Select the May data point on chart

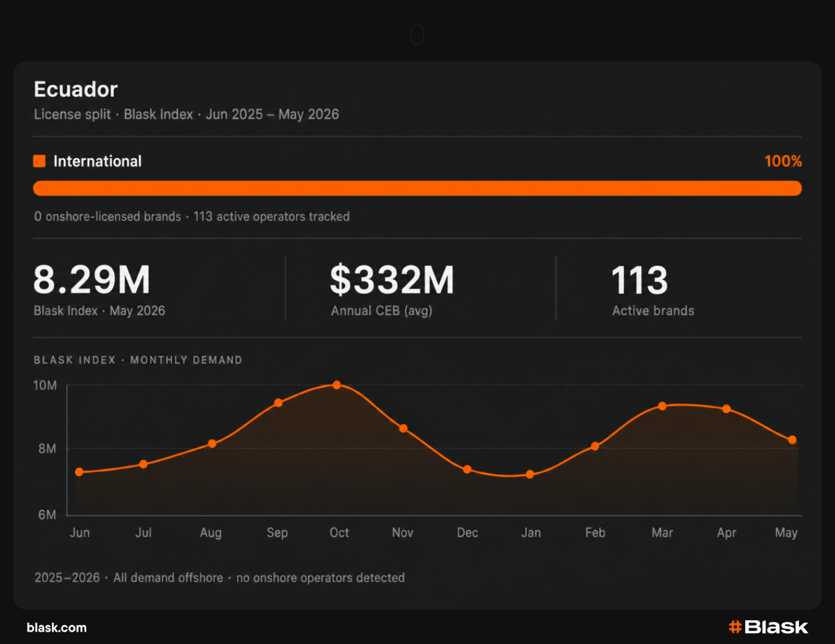click(x=792, y=440)
